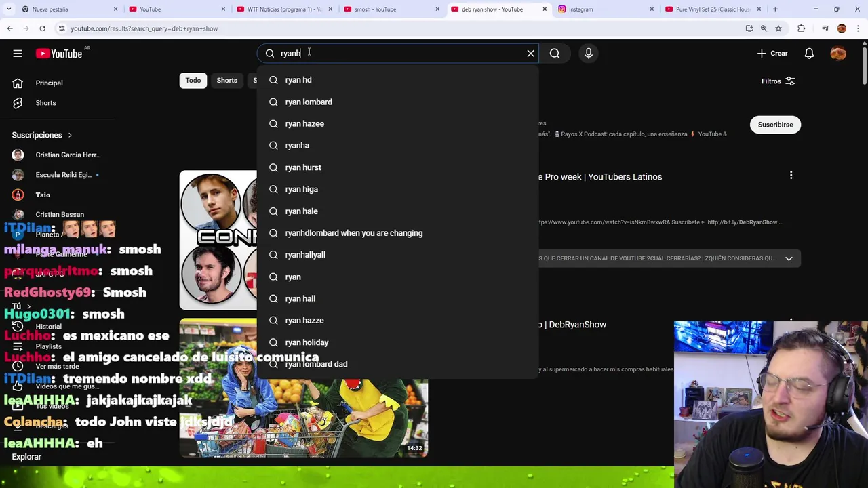Open the YouTube hamburger guide menu
The height and width of the screenshot is (488, 868).
[x=18, y=54]
